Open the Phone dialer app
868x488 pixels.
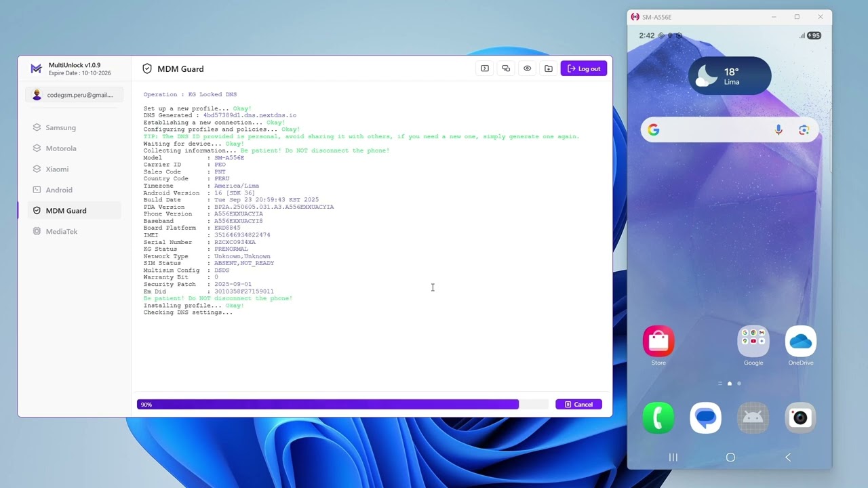(x=658, y=418)
